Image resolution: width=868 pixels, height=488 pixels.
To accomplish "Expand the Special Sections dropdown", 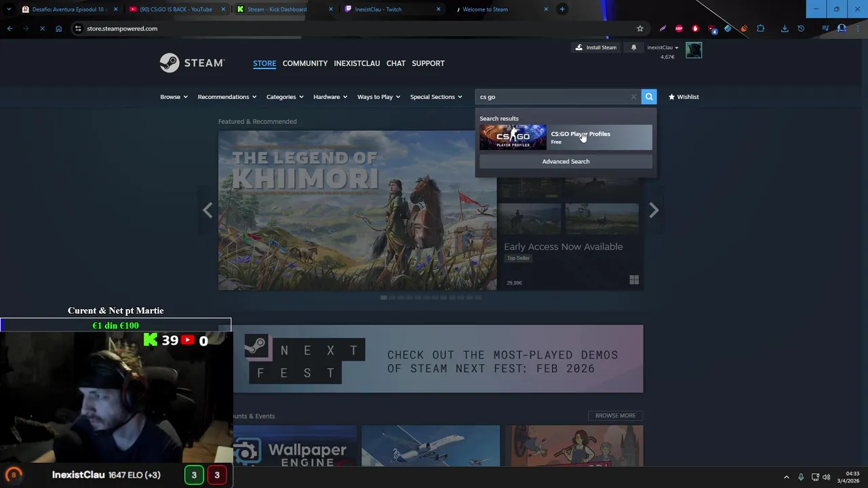I will click(x=436, y=97).
